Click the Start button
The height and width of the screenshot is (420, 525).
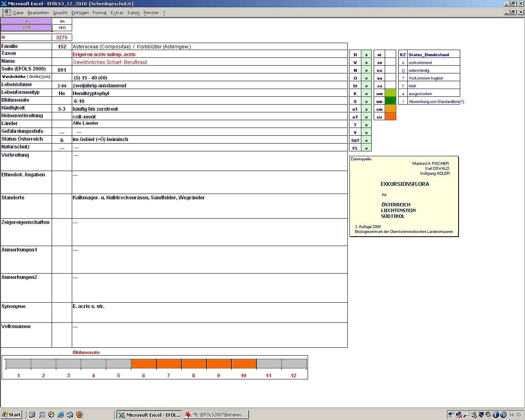(x=11, y=415)
